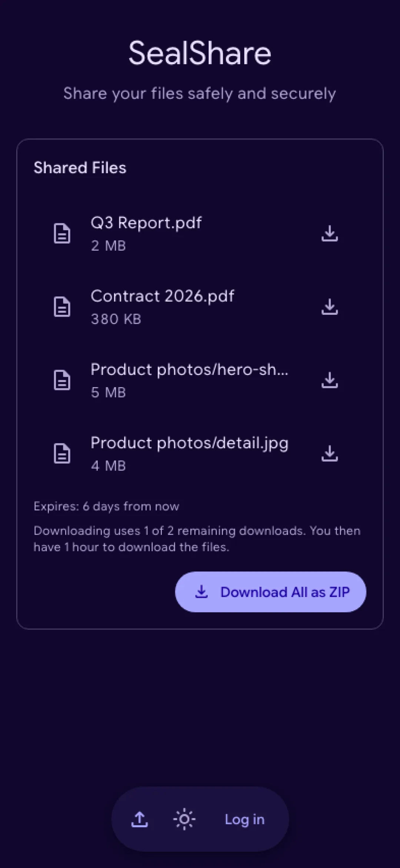Download the Contract 2026.pdf file

(329, 307)
